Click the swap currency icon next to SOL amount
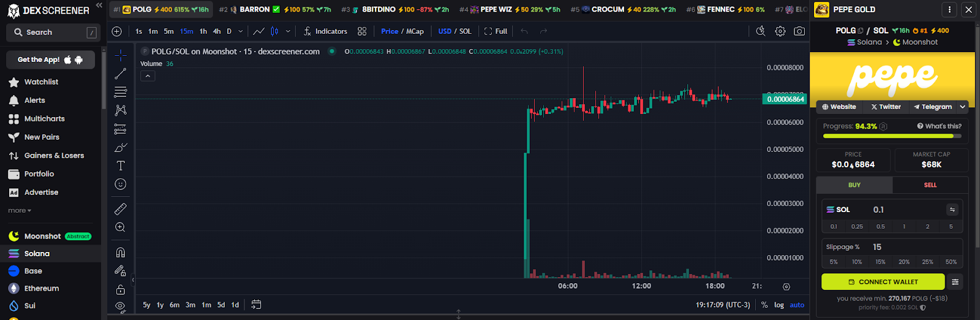Screen dimensions: 980x320 [952, 210]
